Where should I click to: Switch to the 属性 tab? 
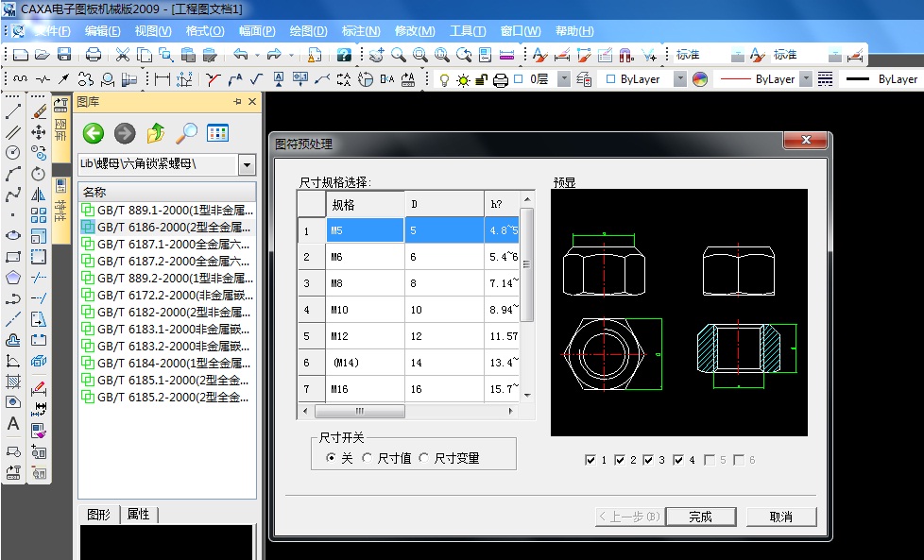[x=139, y=514]
